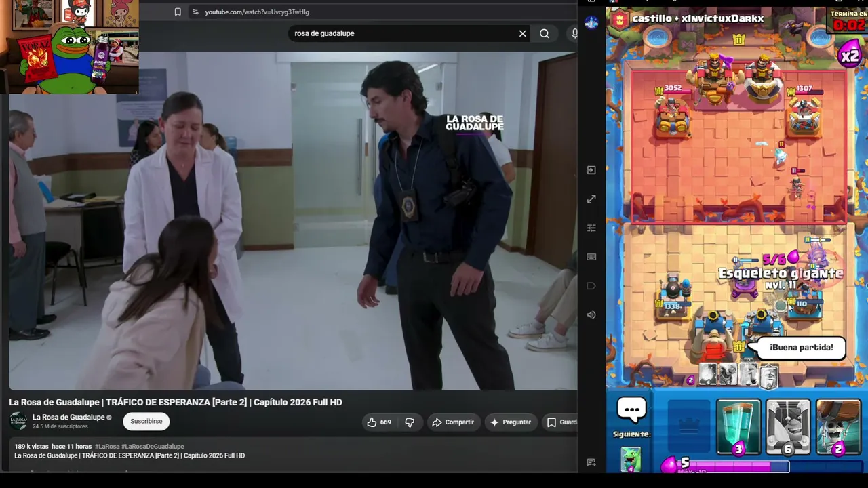
Task: Click the x2 elixir indicator
Action: tap(850, 55)
